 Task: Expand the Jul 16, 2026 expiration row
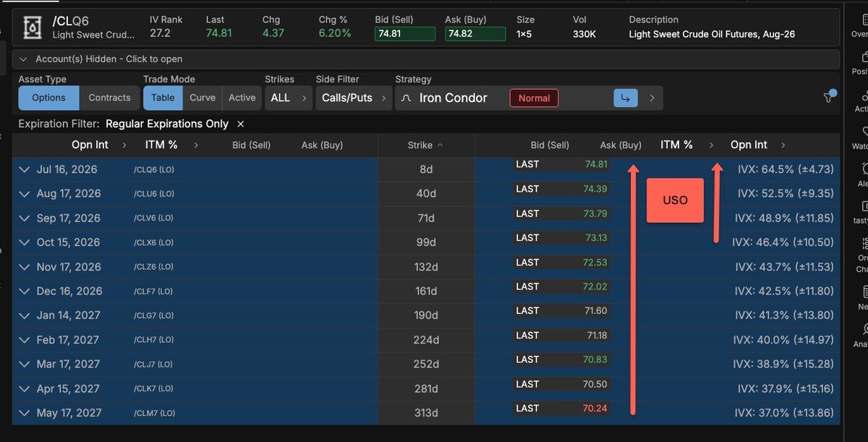(25, 169)
